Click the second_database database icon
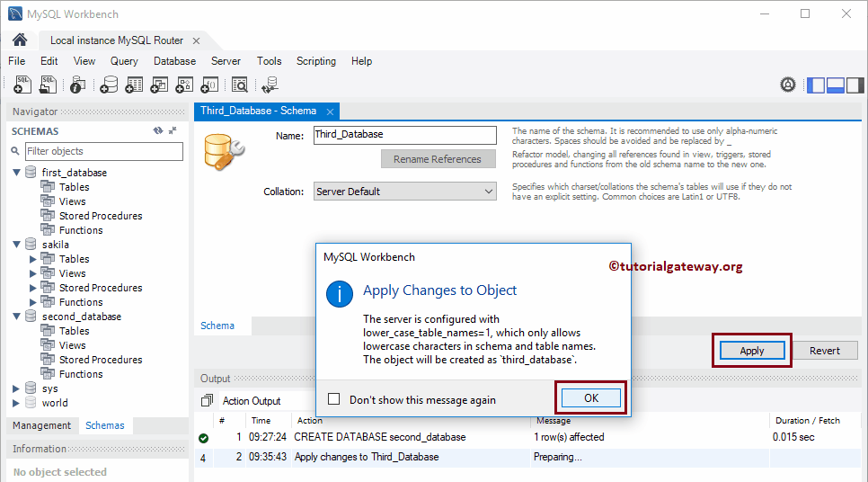The image size is (868, 482). point(31,317)
